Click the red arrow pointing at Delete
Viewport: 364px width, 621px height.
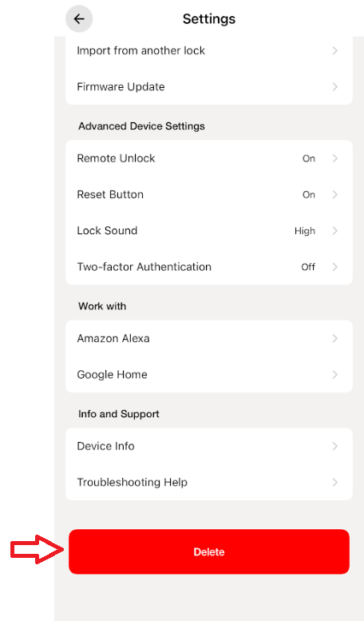pyautogui.click(x=37, y=549)
